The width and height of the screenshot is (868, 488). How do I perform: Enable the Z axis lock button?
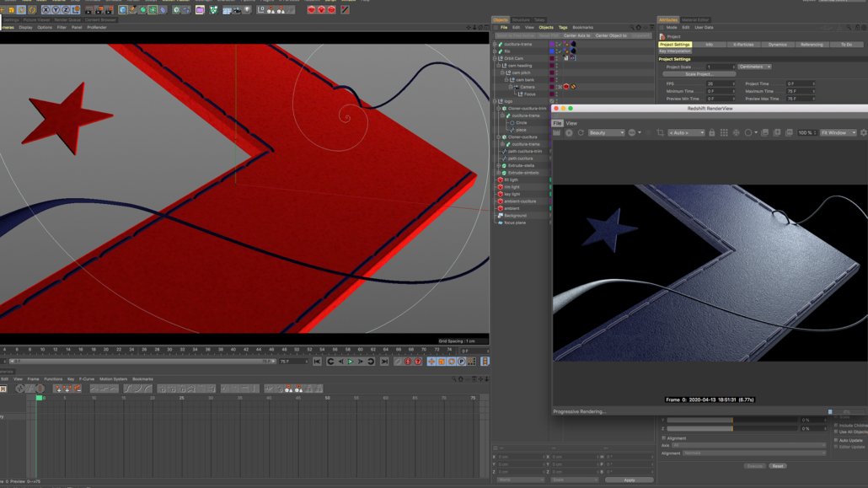coord(66,10)
